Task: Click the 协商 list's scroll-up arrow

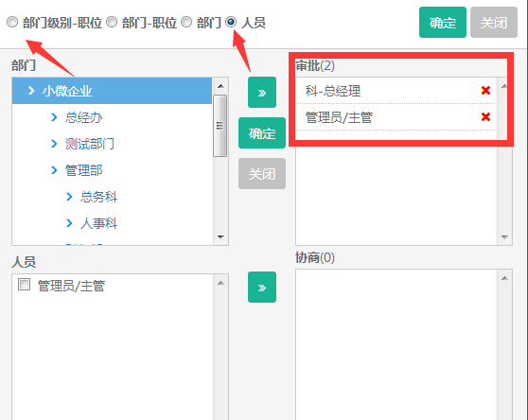Action: (x=504, y=278)
